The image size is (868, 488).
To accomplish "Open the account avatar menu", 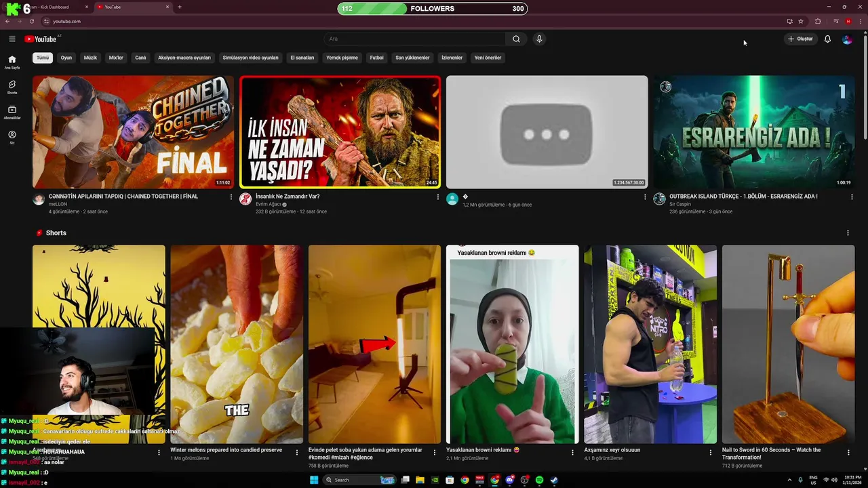I will (847, 39).
